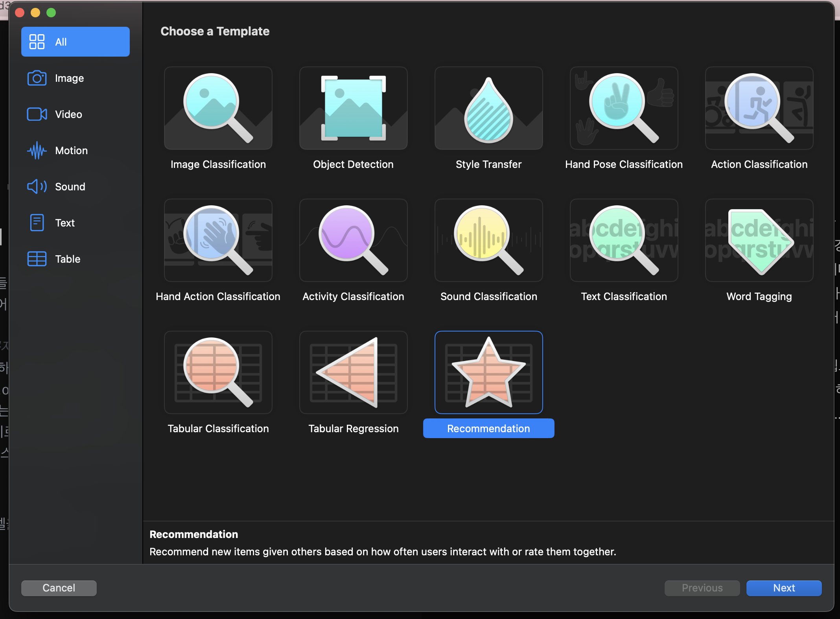
Task: Click the 'Hand Action Classification' label
Action: pos(218,297)
